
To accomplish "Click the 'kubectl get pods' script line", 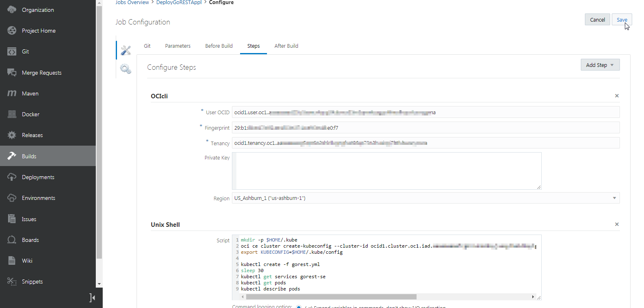I will click(x=263, y=283).
